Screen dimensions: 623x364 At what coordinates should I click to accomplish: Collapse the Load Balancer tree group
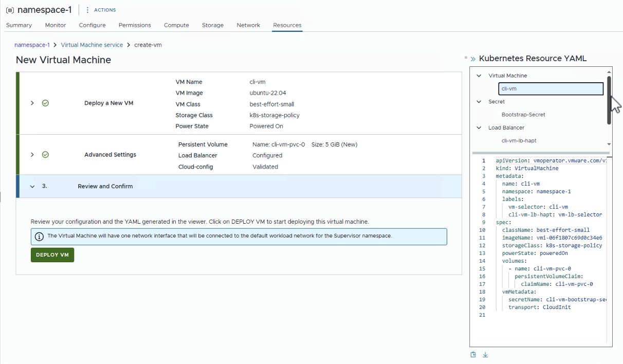pos(479,128)
